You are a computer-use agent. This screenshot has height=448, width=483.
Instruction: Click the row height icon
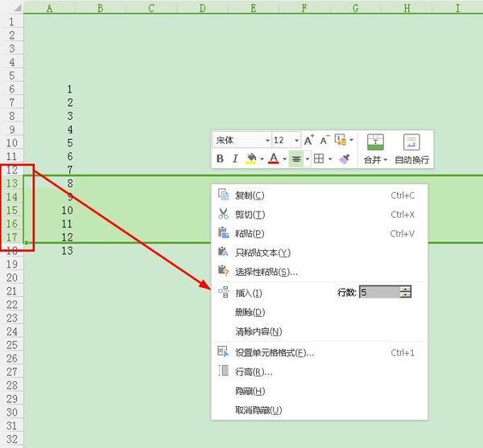[x=223, y=371]
